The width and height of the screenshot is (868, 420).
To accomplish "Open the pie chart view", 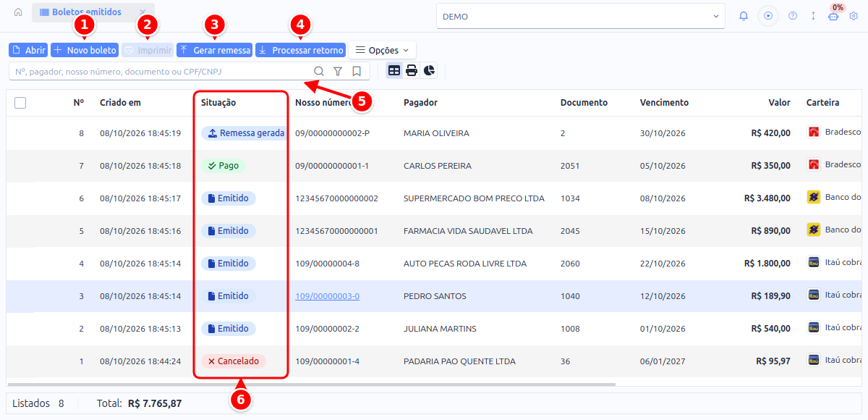I will tap(430, 70).
